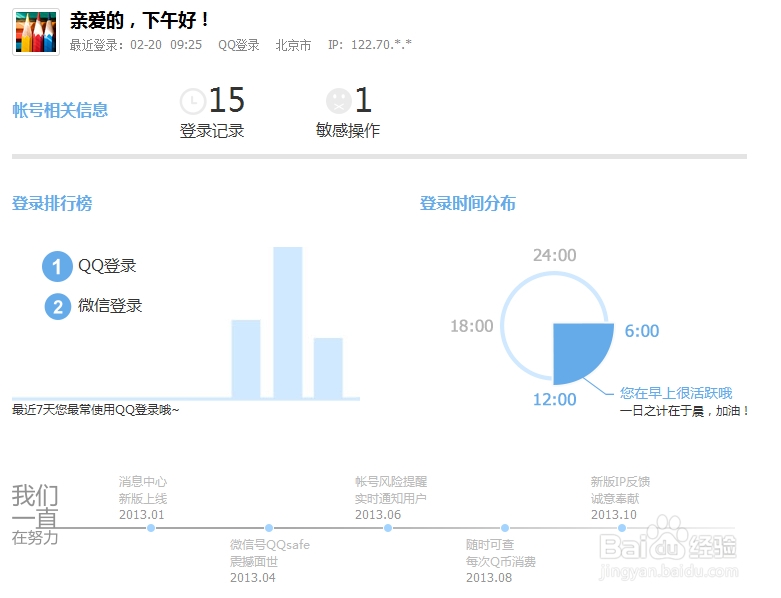Click the clock icon beside 15

click(x=192, y=101)
